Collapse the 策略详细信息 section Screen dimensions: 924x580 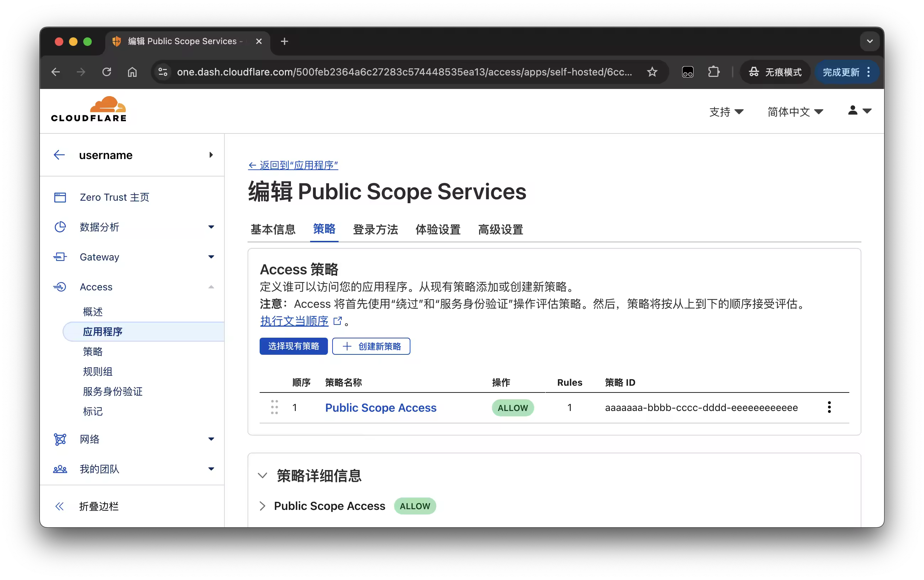coord(262,476)
